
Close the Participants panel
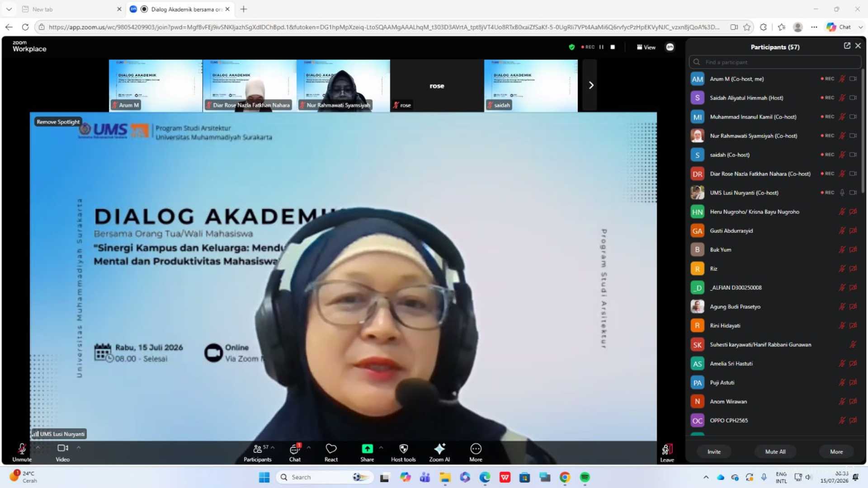coord(858,46)
